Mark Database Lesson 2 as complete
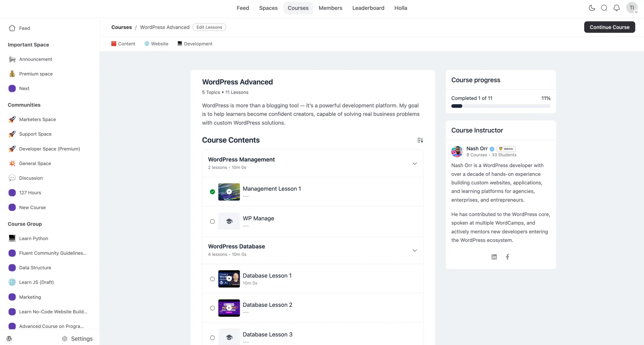644x345 pixels. click(212, 308)
